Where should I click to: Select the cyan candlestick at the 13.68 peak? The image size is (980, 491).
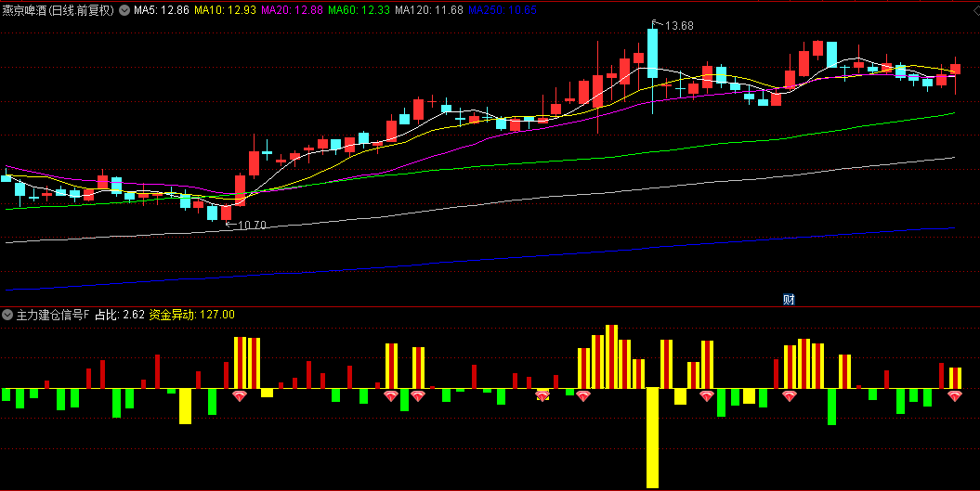(652, 53)
